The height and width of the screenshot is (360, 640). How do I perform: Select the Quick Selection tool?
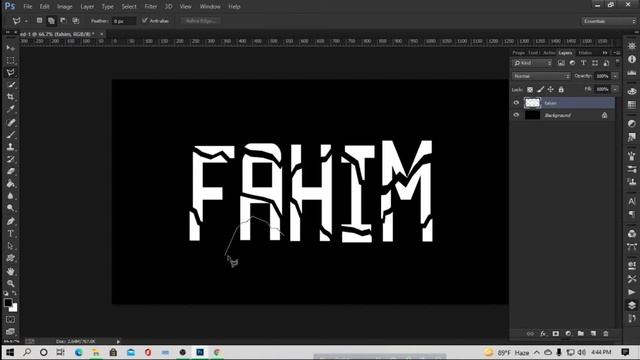[x=11, y=85]
